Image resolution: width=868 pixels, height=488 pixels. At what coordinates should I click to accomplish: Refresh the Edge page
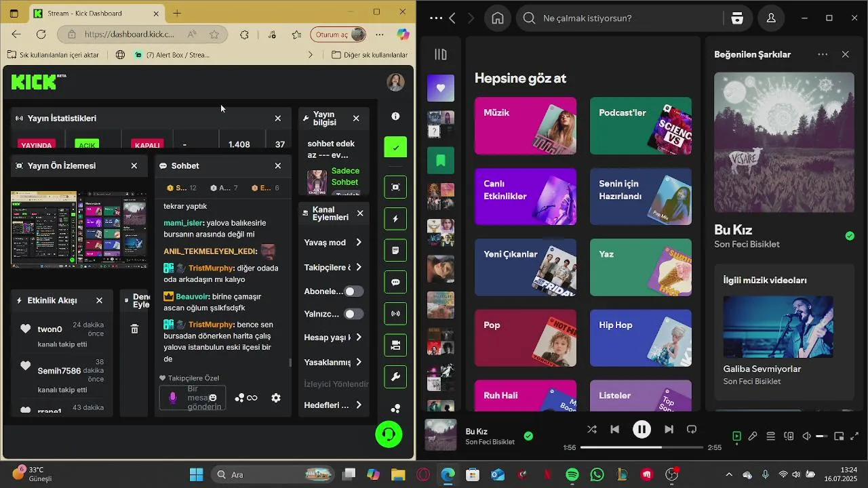coord(41,34)
